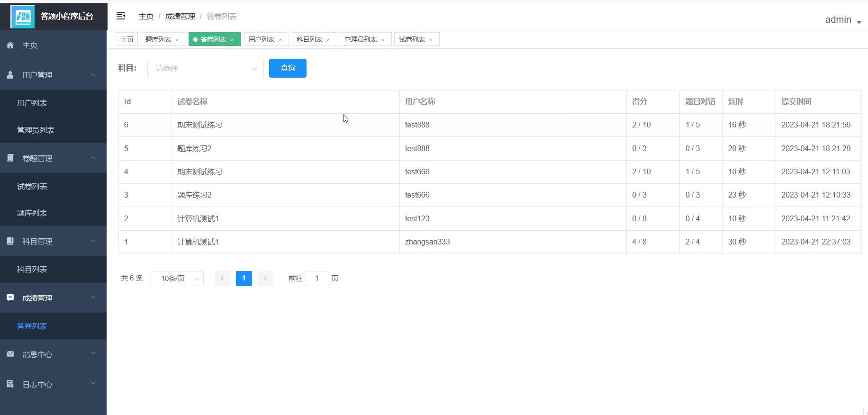The width and height of the screenshot is (868, 415).
Task: Open the 10条/页 page size dropdown
Action: 177,279
